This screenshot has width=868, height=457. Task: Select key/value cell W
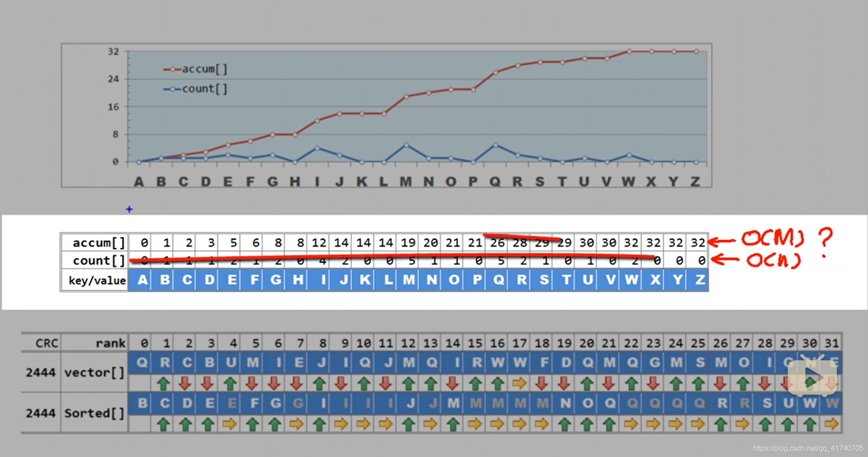pyautogui.click(x=631, y=280)
